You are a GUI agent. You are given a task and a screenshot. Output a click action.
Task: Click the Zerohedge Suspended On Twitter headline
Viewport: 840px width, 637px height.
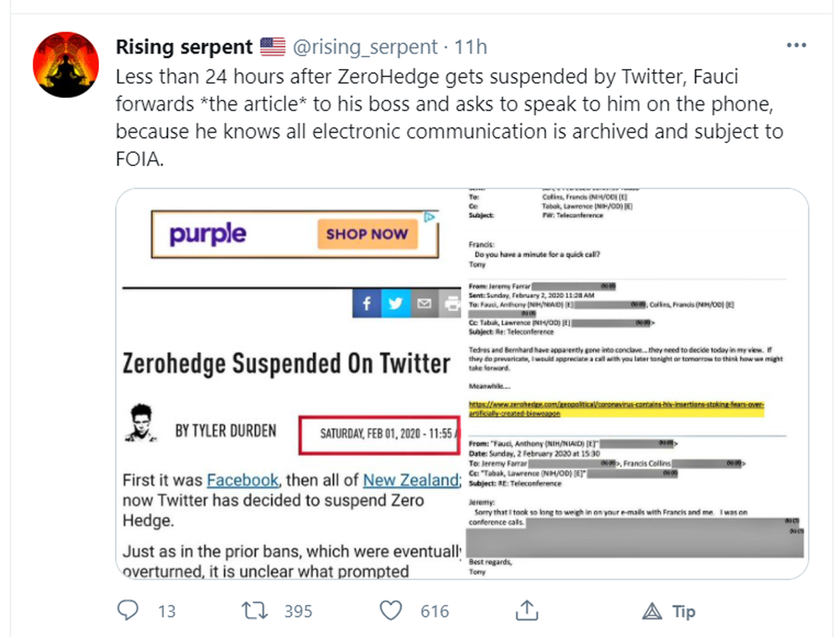click(286, 363)
